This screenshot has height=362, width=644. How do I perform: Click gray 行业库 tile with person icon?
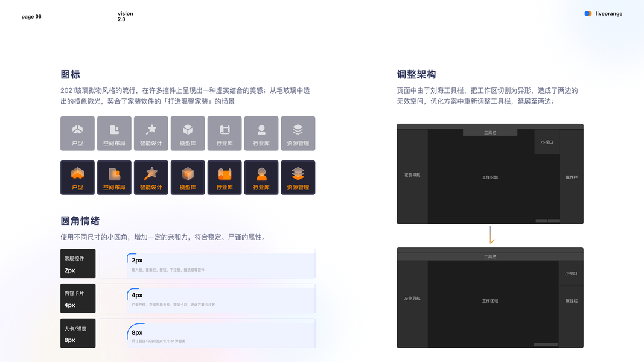pyautogui.click(x=261, y=133)
